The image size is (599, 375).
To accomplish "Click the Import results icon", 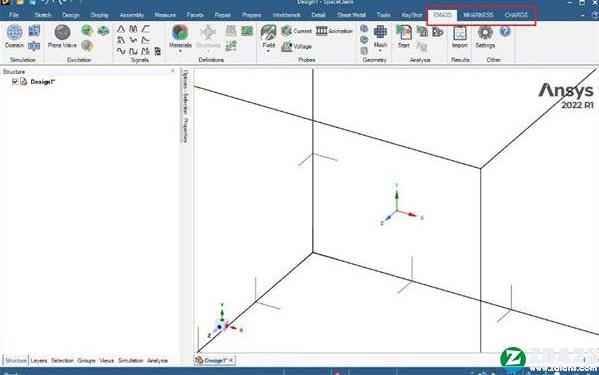I will tap(460, 33).
